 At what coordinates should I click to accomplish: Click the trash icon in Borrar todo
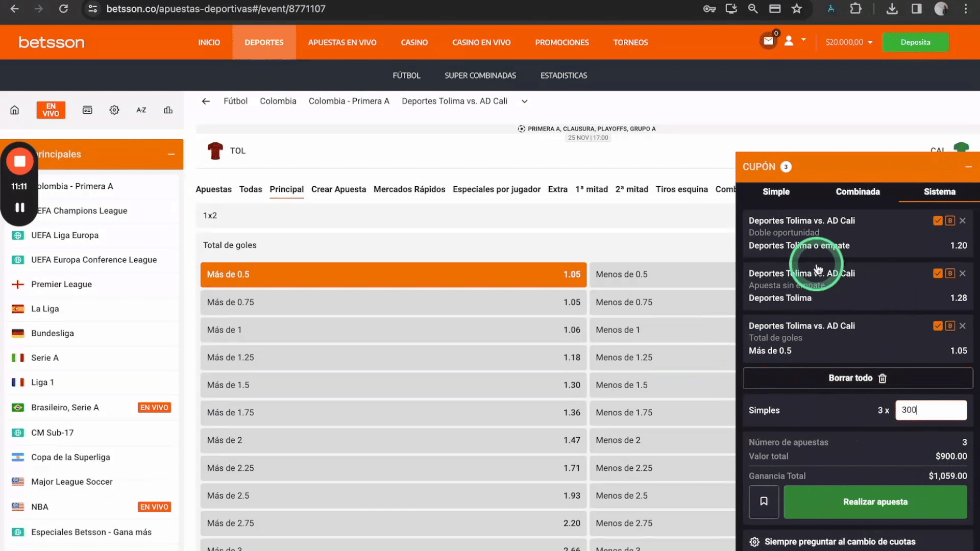(x=883, y=378)
